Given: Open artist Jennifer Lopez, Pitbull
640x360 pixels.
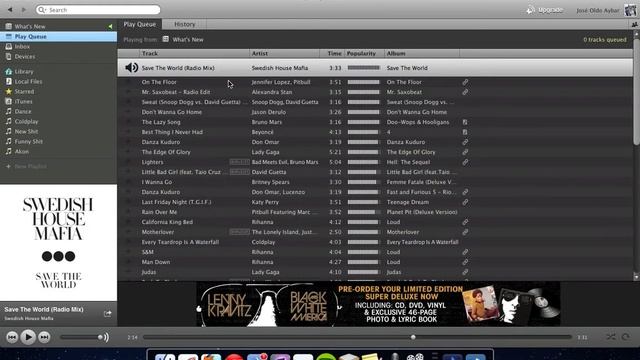Looking at the screenshot, I should [x=281, y=82].
